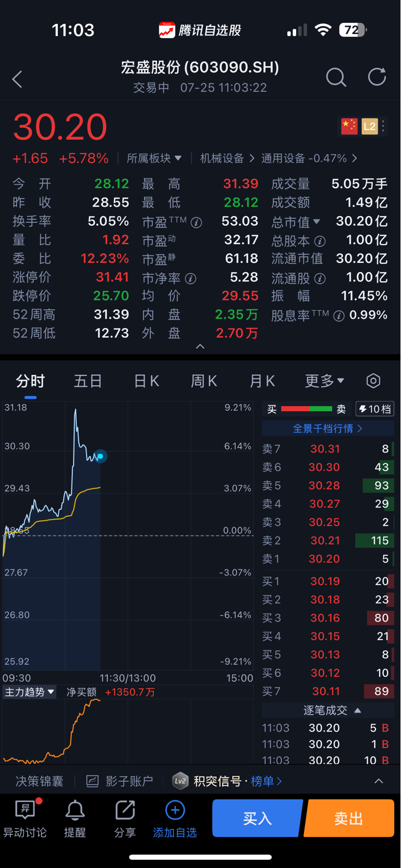The width and height of the screenshot is (401, 868).
Task: Open the 主力趋势 indicator dropdown
Action: [29, 692]
